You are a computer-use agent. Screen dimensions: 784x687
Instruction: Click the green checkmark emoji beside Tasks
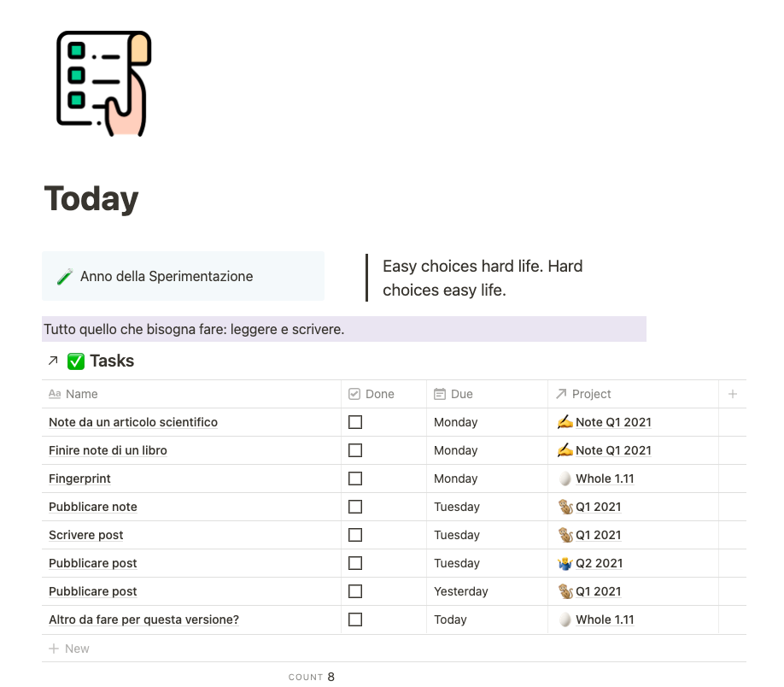pyautogui.click(x=76, y=361)
